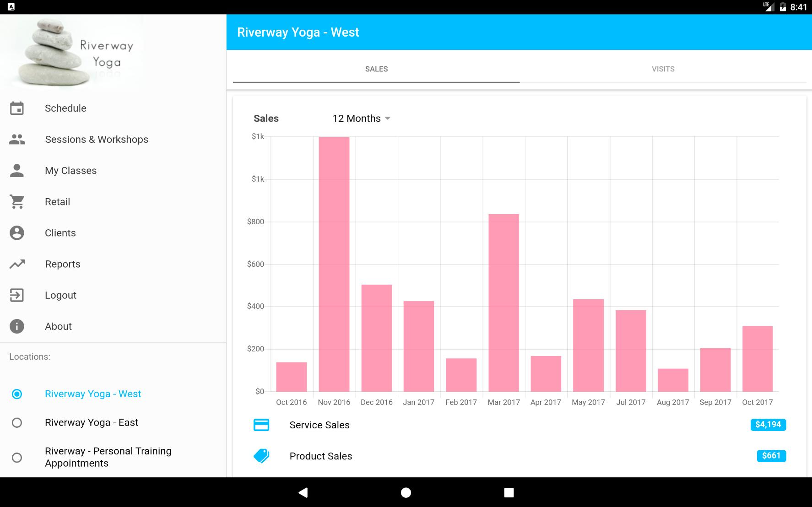Viewport: 812px width, 507px height.
Task: Tap the Dec 2016 sales bar
Action: (x=376, y=338)
